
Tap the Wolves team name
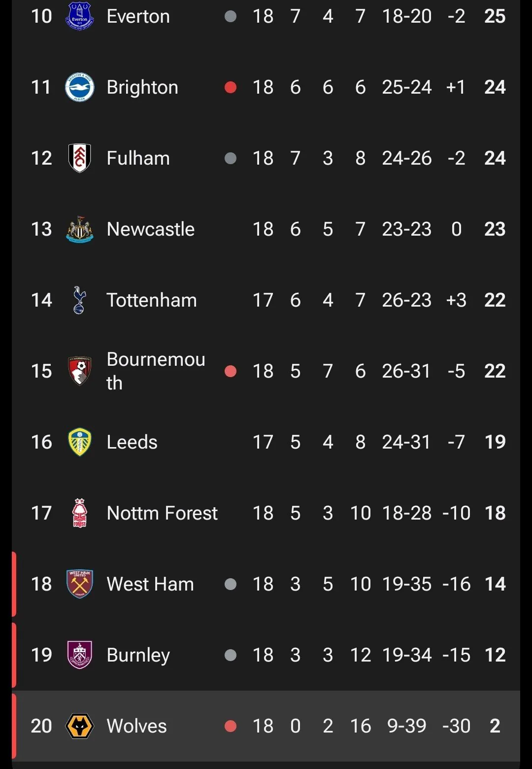tap(136, 726)
